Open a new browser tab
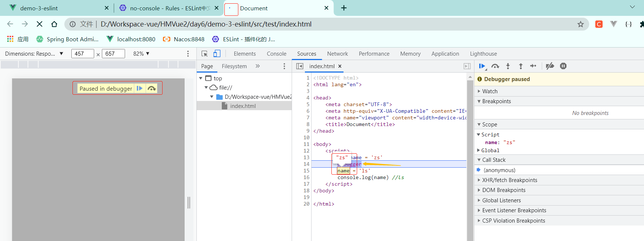The width and height of the screenshot is (644, 241). point(344,8)
